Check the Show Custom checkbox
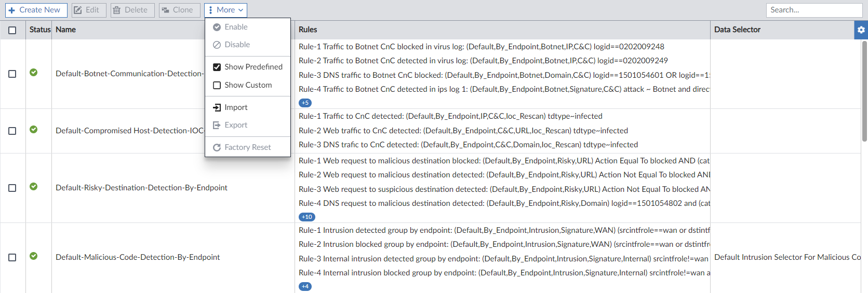 (x=217, y=85)
